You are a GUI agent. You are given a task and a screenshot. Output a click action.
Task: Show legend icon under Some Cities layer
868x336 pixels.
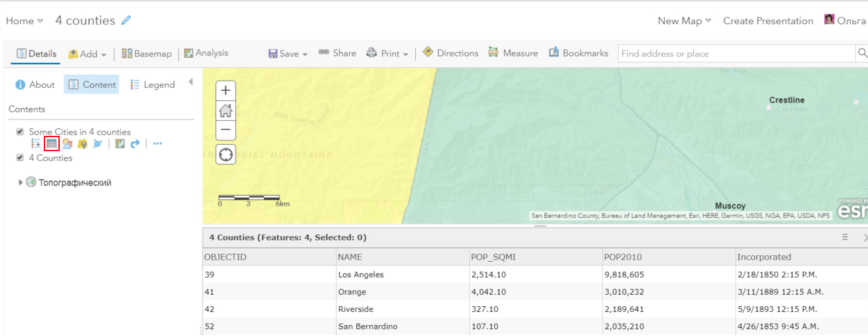click(x=36, y=144)
